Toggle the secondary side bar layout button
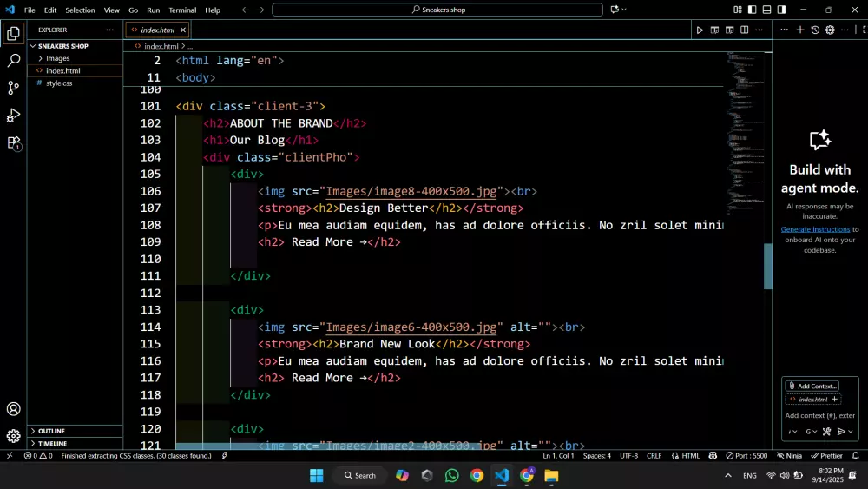Image resolution: width=868 pixels, height=489 pixels. pos(782,10)
